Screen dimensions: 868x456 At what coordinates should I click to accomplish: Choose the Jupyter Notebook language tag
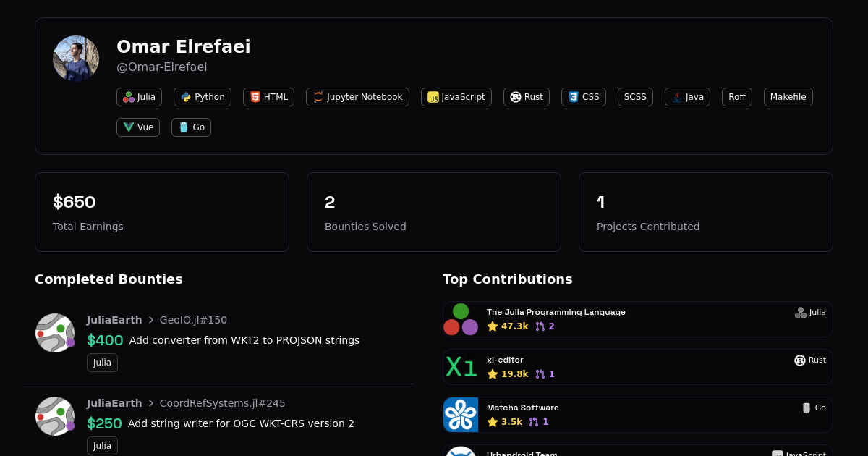click(x=357, y=97)
